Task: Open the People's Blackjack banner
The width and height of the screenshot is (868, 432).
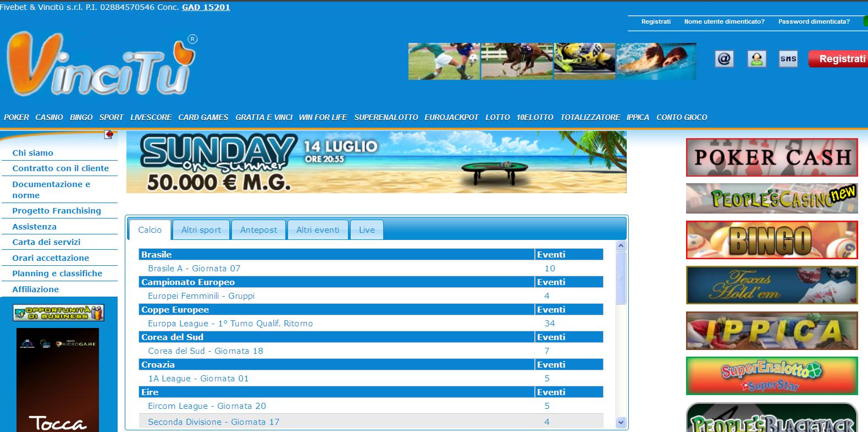Action: point(772,417)
